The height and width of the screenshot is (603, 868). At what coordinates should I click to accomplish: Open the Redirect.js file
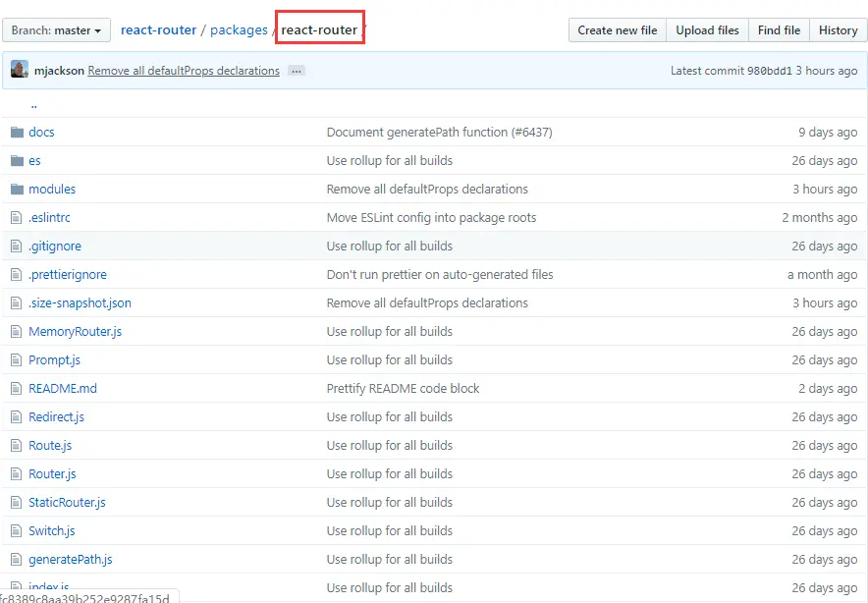click(x=57, y=417)
